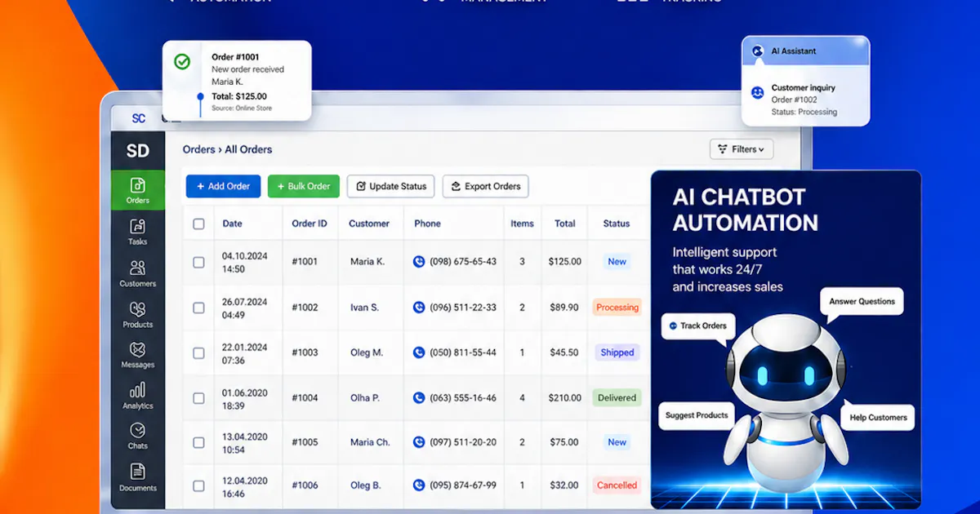Viewport: 980px width, 514px height.
Task: Click Orders in the breadcrumb
Action: (x=198, y=149)
